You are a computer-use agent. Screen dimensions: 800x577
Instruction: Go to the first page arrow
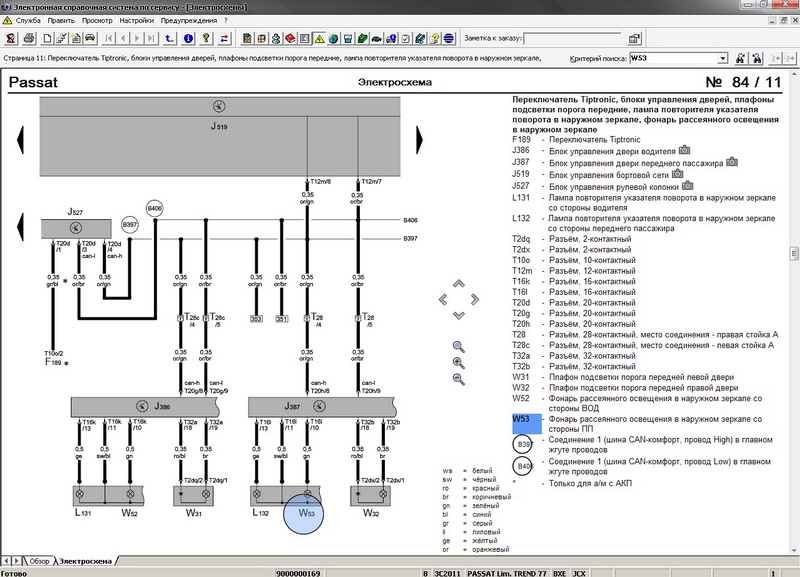(x=109, y=38)
